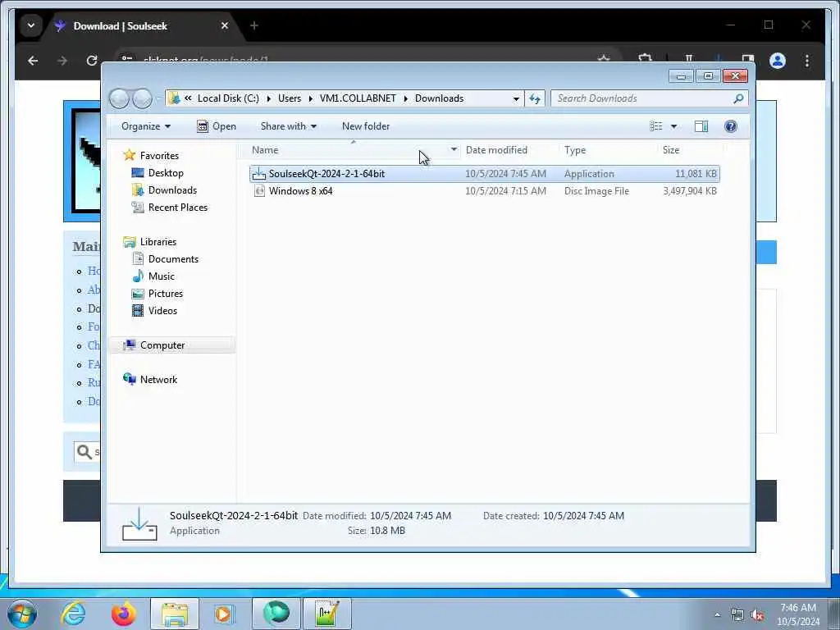Click the Network icon in sidebar

[x=129, y=379]
